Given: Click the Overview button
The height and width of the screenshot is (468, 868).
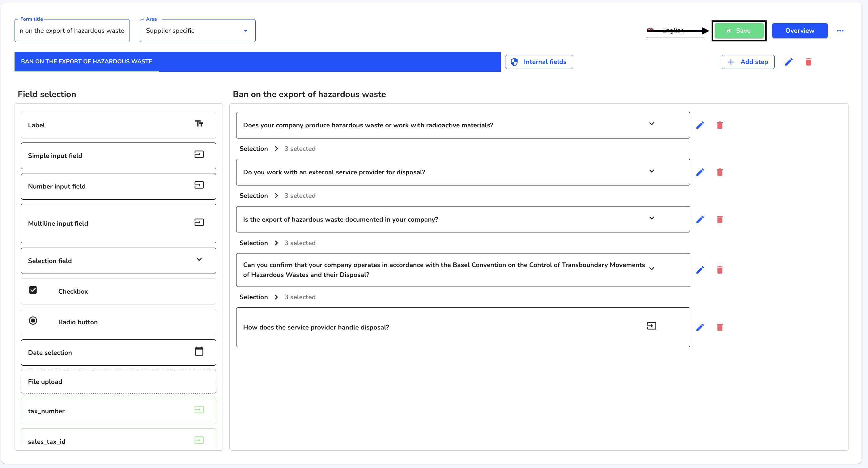Looking at the screenshot, I should point(801,30).
